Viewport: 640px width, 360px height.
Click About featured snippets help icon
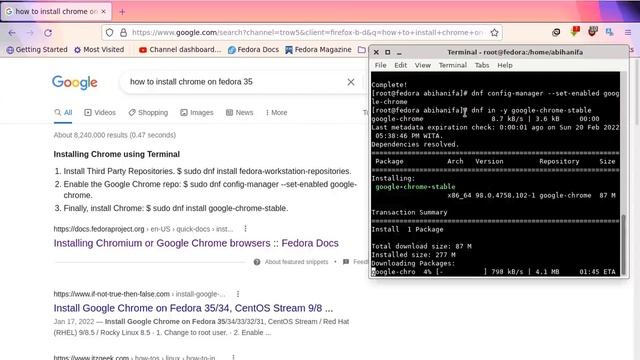tap(257, 262)
